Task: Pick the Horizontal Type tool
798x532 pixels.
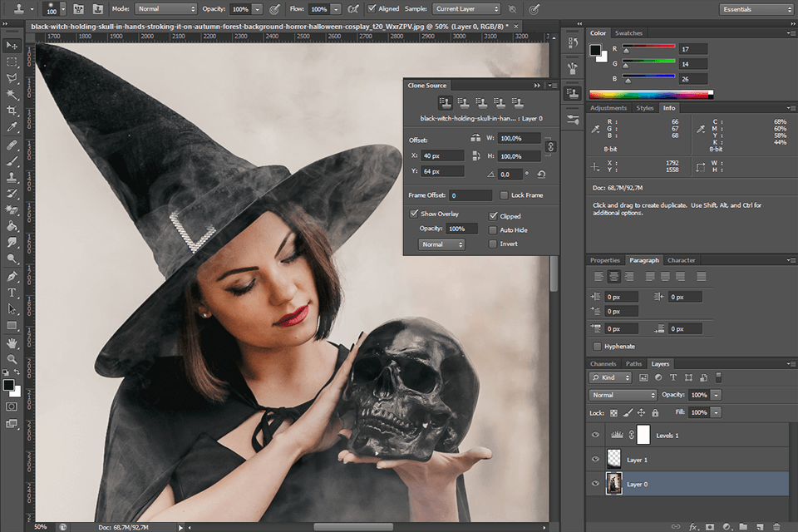Action: 12,293
